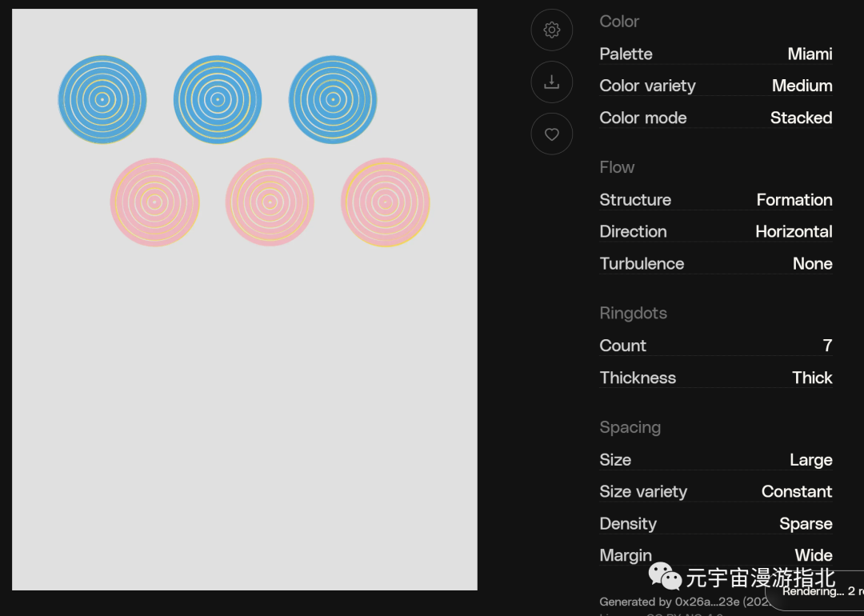
Task: Click the Direction value Horizontal
Action: click(x=794, y=231)
